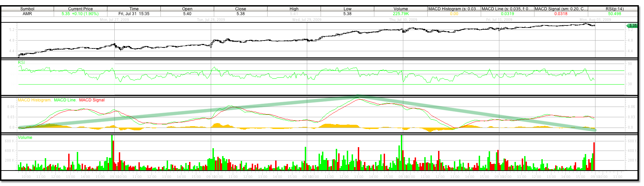This screenshot has height=186, width=644.
Task: Click the MACD Histogram column header
Action: pos(454,9)
